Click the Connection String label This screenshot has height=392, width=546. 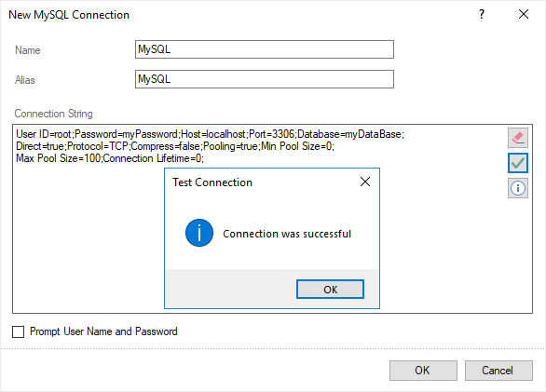(53, 114)
